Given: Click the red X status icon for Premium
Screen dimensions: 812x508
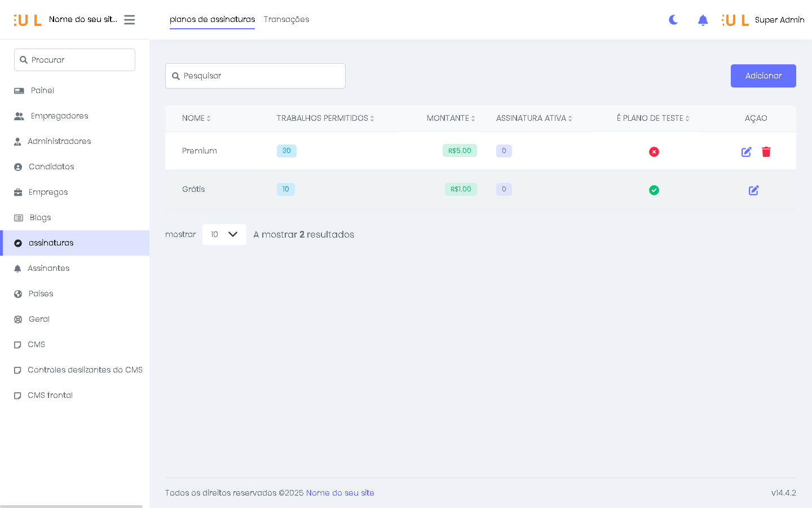Looking at the screenshot, I should (x=654, y=152).
